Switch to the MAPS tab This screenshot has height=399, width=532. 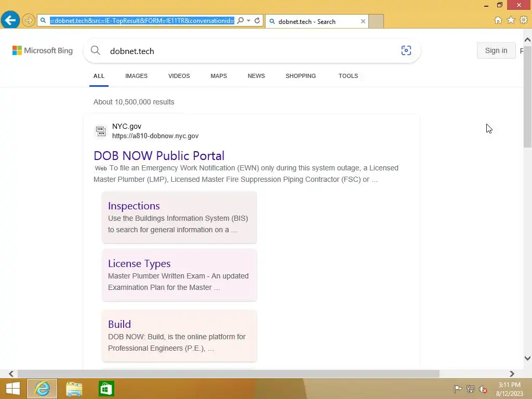coord(219,76)
